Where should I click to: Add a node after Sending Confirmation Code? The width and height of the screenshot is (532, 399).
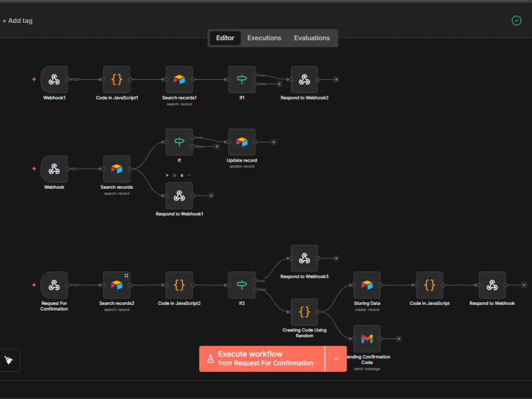[399, 338]
